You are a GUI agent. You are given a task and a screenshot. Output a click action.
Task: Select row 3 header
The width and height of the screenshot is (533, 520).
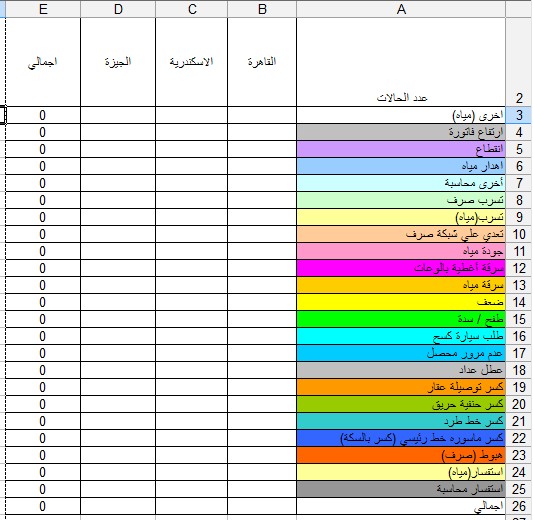pyautogui.click(x=519, y=115)
